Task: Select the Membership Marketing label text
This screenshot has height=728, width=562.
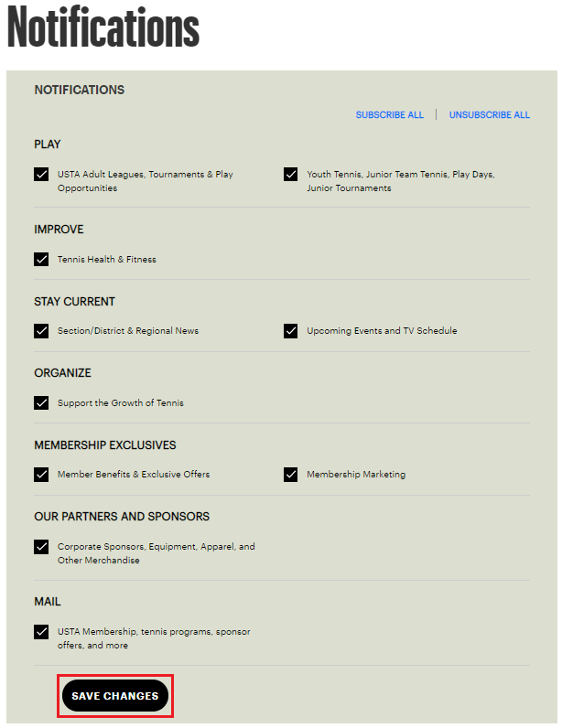Action: [x=356, y=475]
